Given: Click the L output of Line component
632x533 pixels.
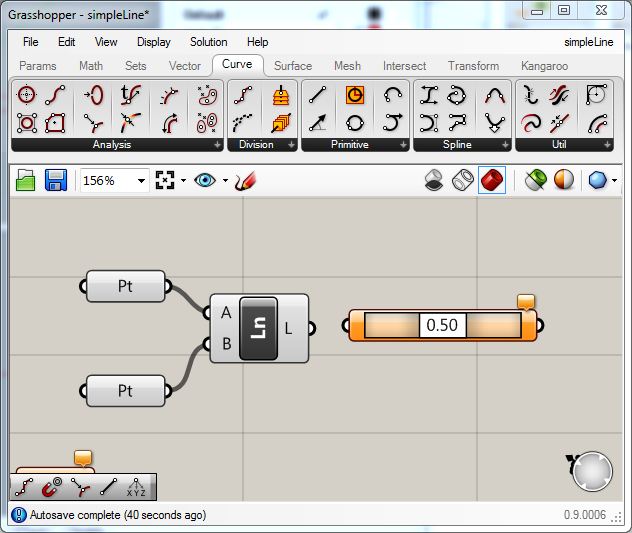Looking at the screenshot, I should point(288,329).
